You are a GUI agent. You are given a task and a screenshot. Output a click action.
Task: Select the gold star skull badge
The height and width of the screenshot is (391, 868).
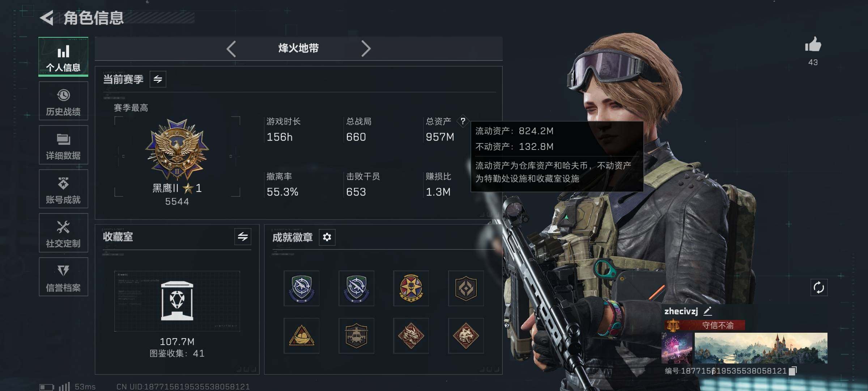coord(411,288)
